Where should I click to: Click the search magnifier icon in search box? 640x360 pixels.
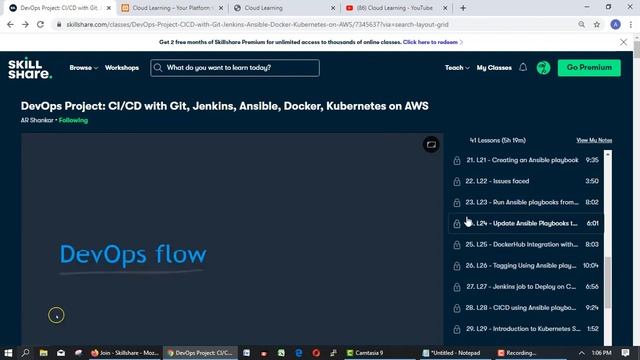tap(158, 68)
